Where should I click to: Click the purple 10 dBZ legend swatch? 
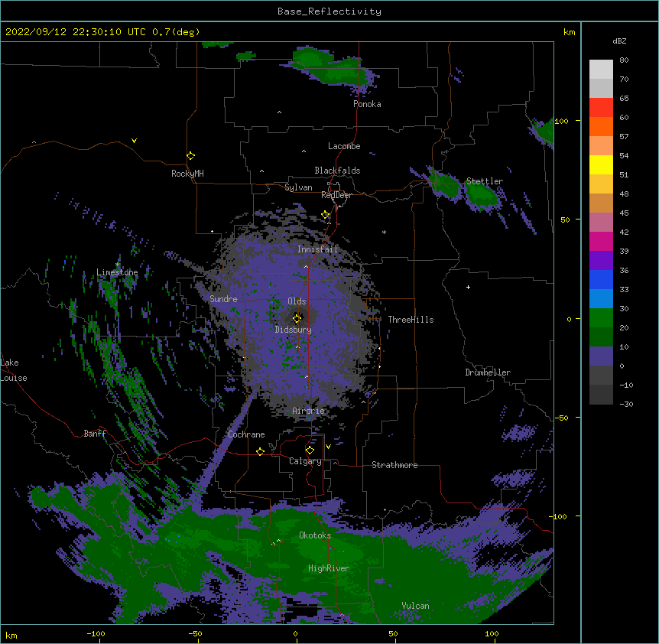601,356
